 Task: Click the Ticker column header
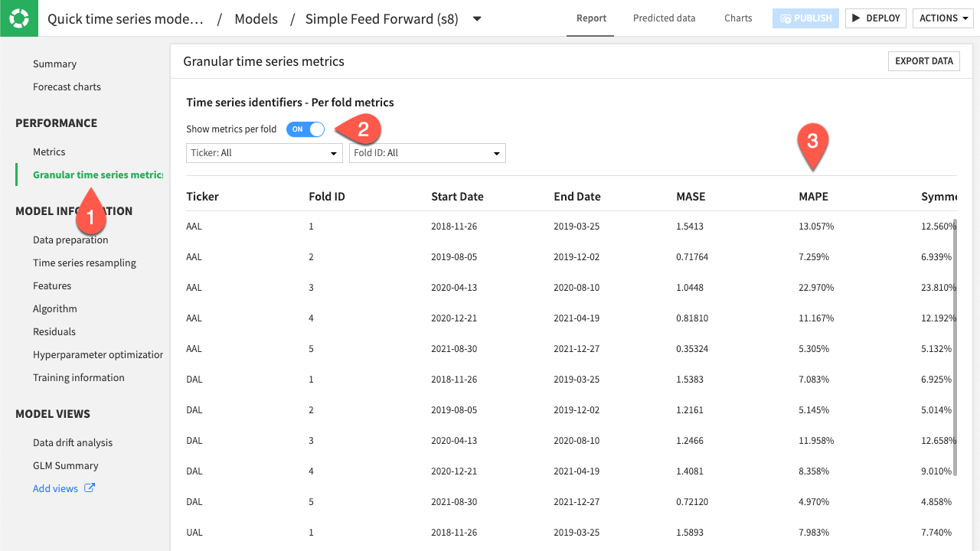[x=202, y=197]
